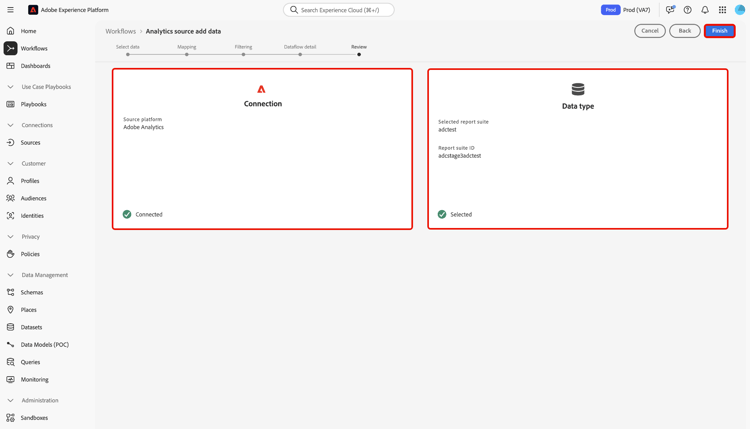
Task: Click the Finish button
Action: click(x=719, y=31)
